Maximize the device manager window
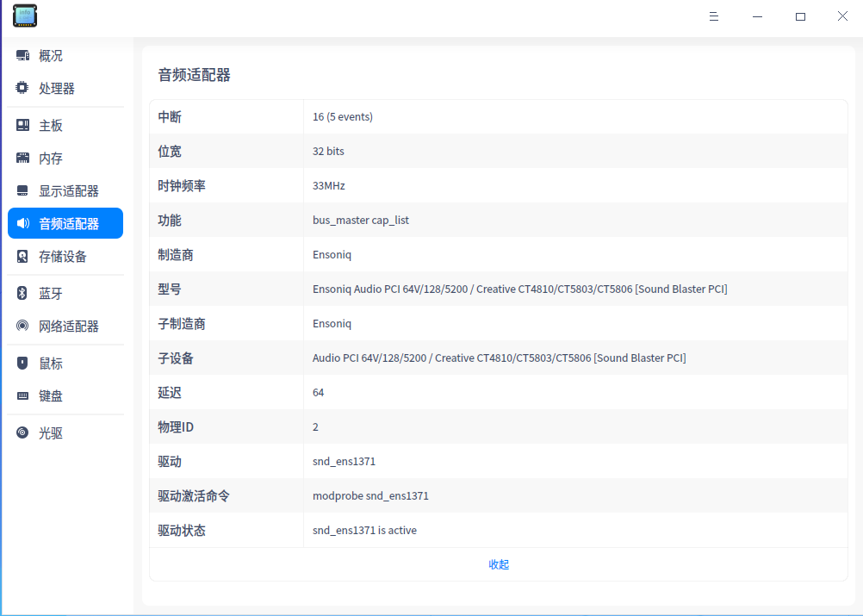Viewport: 863px width, 616px height. 800,16
